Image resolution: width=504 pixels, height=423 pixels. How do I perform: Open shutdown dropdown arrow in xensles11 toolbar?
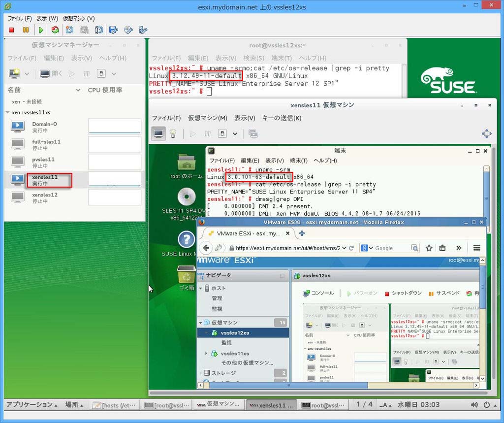235,133
